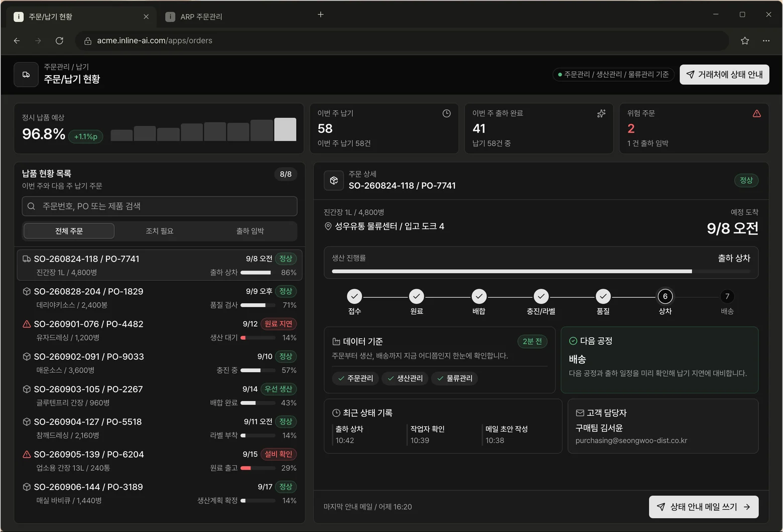Toggle the 생산관리 checked chip
This screenshot has height=532, width=783.
click(x=405, y=378)
